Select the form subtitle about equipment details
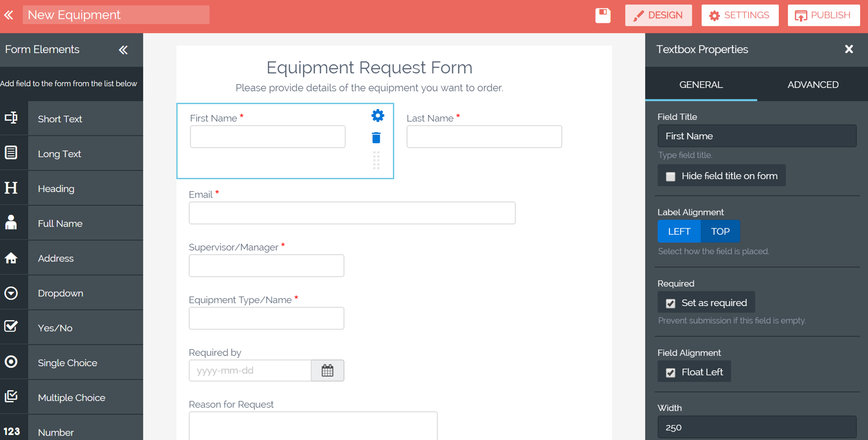 click(369, 88)
